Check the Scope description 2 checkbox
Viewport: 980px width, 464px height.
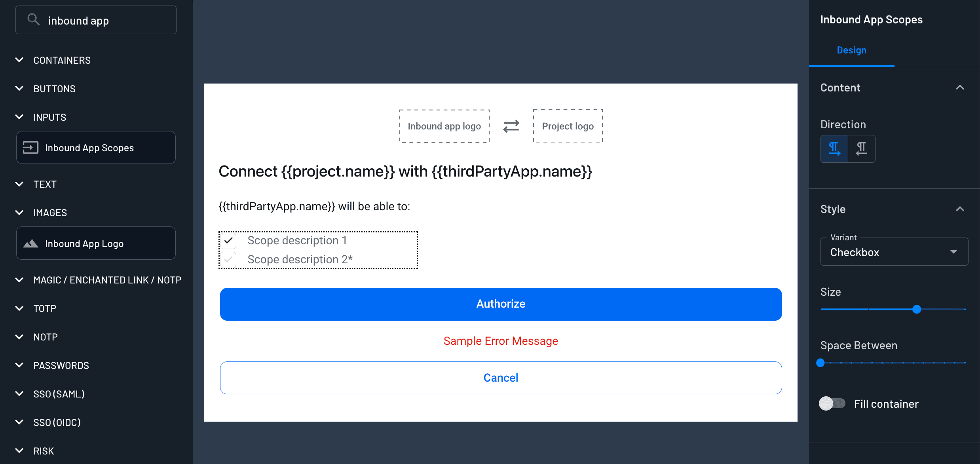pyautogui.click(x=228, y=259)
